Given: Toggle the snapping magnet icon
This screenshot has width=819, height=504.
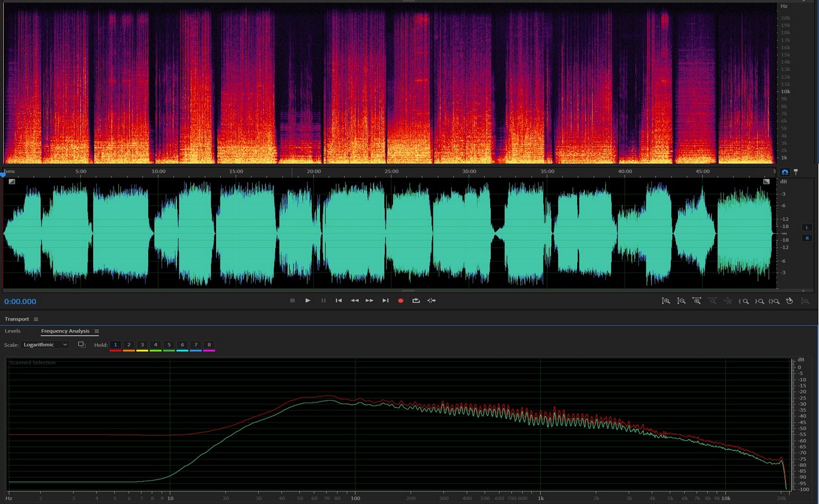Looking at the screenshot, I should 785,172.
